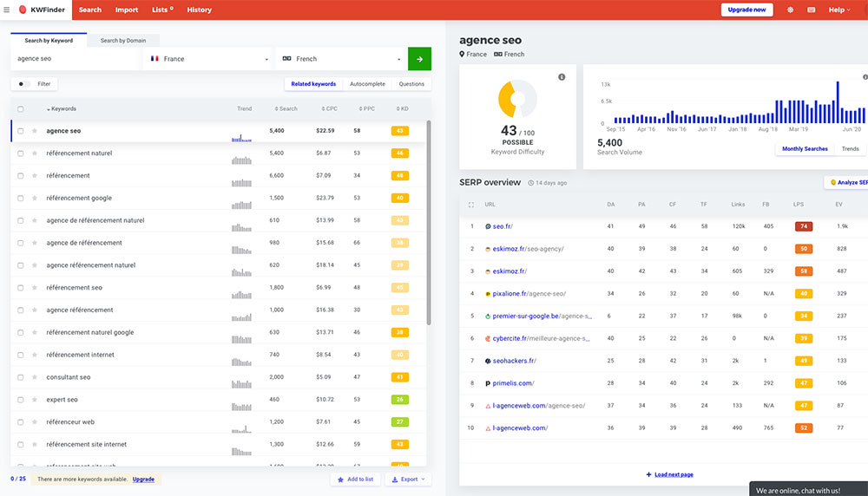This screenshot has height=496, width=868.
Task: Toggle the Filter switch
Action: (x=23, y=84)
